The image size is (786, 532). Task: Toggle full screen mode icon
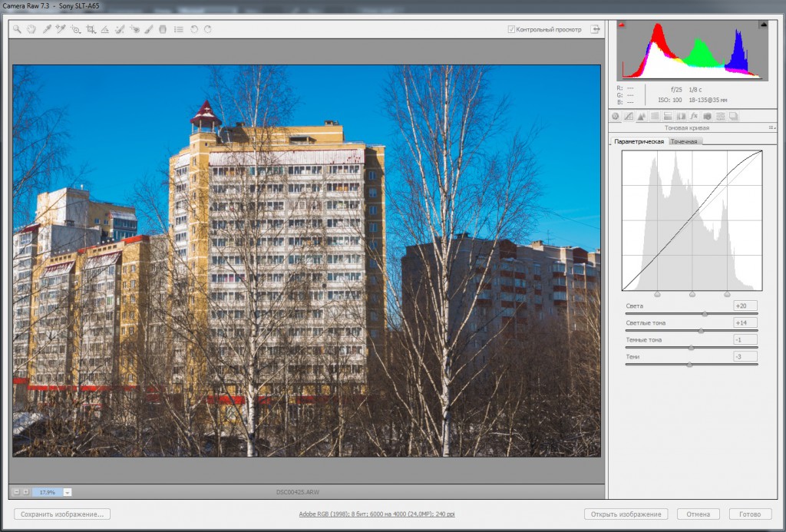pos(595,29)
